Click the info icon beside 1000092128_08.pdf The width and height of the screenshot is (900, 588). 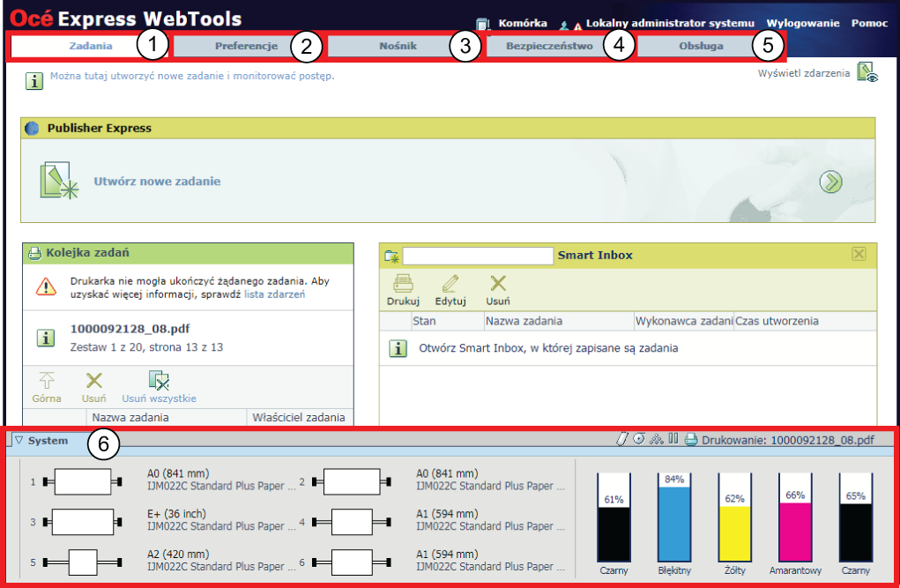tap(45, 338)
